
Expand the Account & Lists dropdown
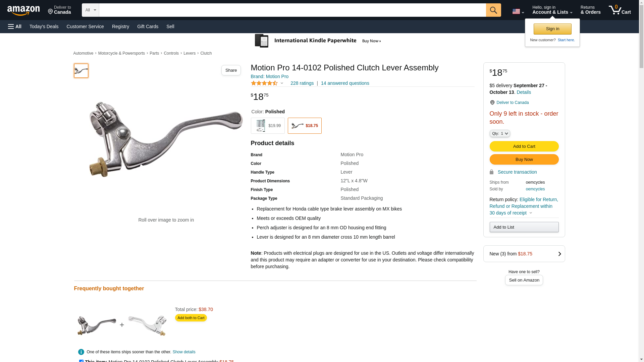point(552,10)
